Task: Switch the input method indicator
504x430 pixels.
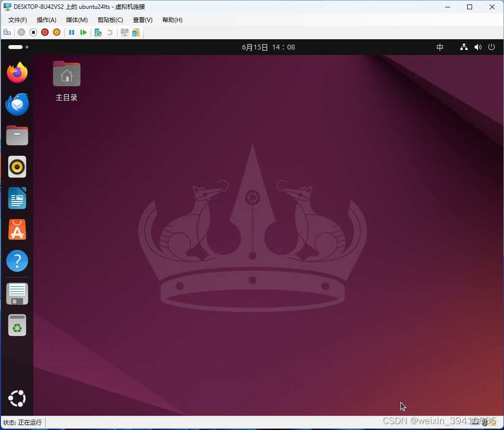Action: pos(440,47)
